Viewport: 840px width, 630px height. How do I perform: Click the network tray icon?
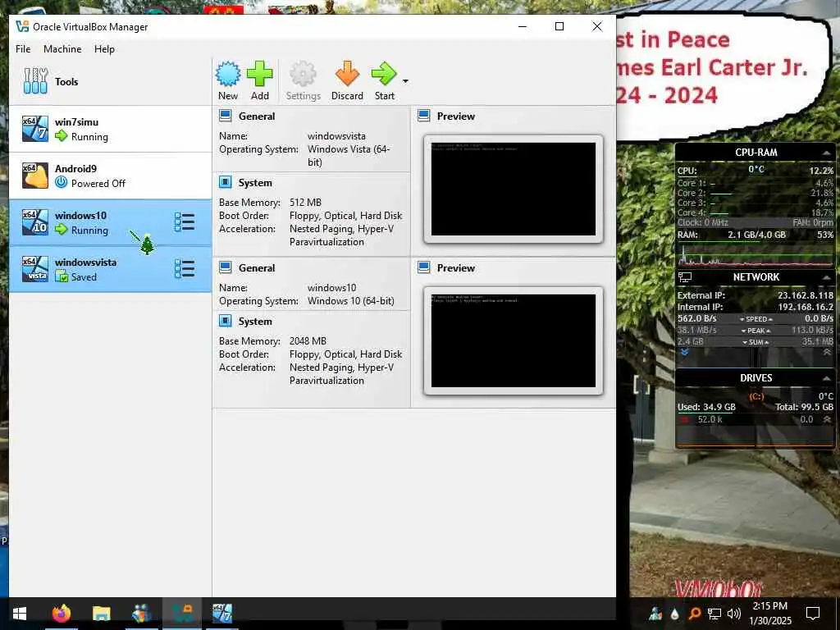(x=714, y=614)
